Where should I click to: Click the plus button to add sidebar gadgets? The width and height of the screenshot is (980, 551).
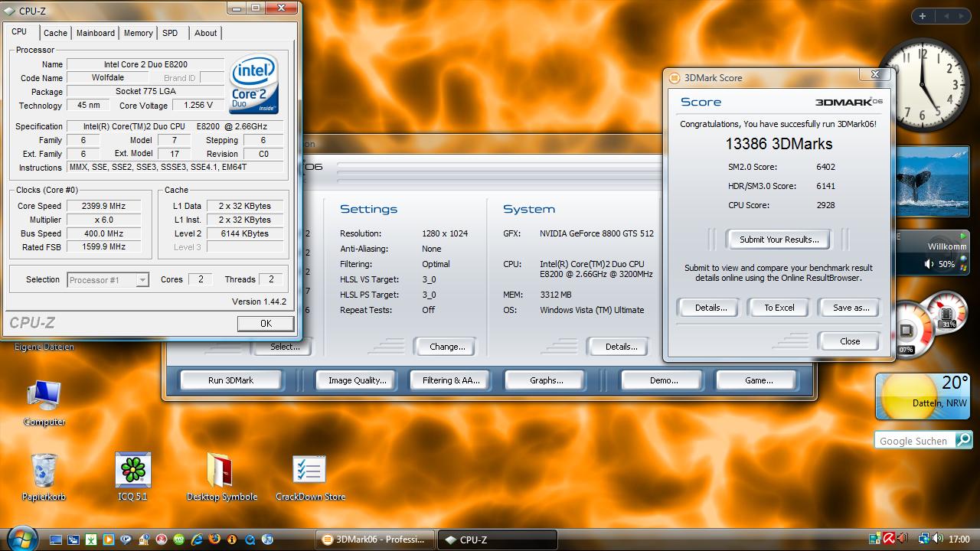[x=923, y=16]
